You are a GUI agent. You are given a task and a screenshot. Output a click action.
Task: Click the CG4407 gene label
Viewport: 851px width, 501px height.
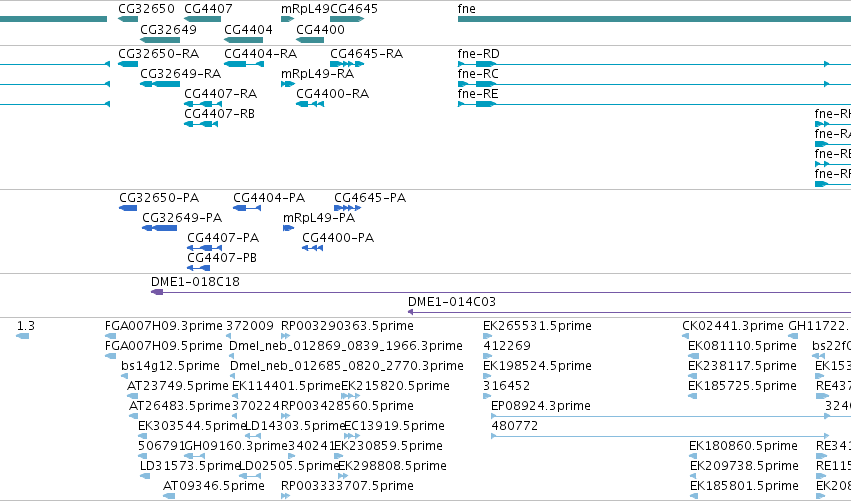pyautogui.click(x=208, y=9)
